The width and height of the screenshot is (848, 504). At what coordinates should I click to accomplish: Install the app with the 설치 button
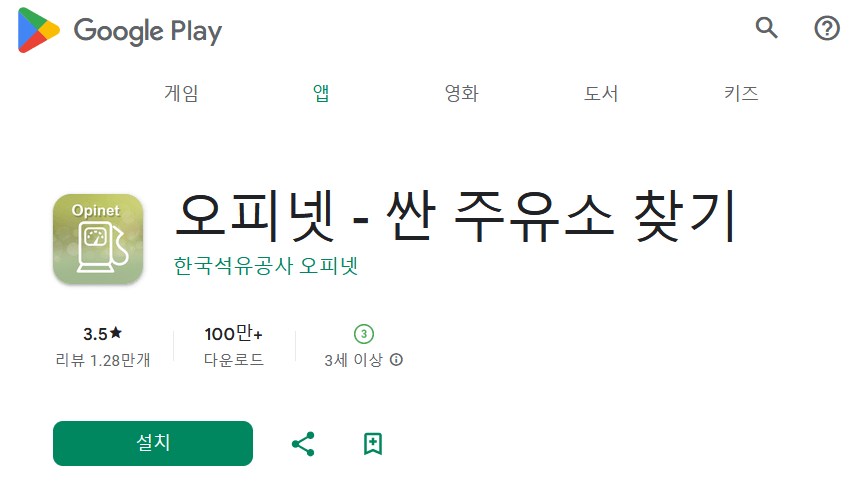click(x=153, y=443)
